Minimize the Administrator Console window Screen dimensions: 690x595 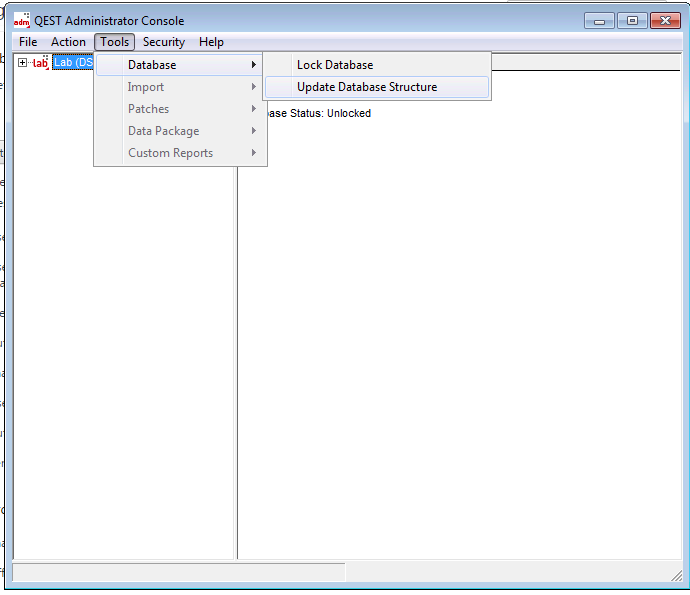(599, 21)
